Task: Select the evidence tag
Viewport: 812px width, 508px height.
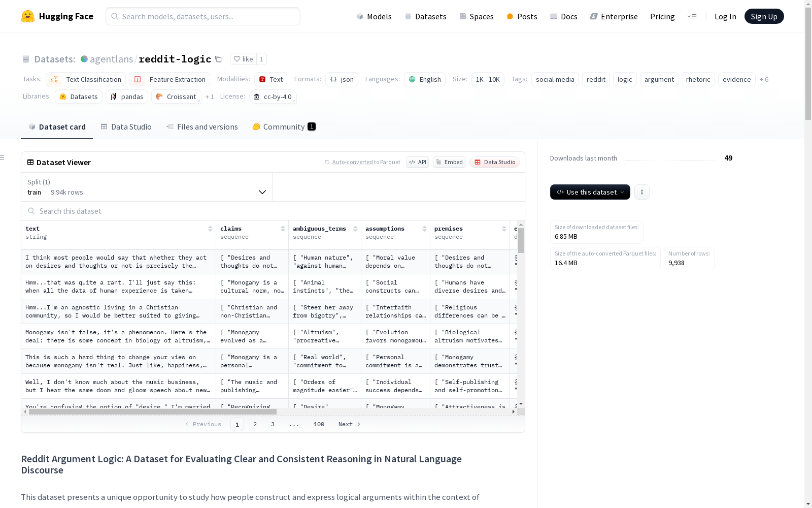Action: pos(737,80)
